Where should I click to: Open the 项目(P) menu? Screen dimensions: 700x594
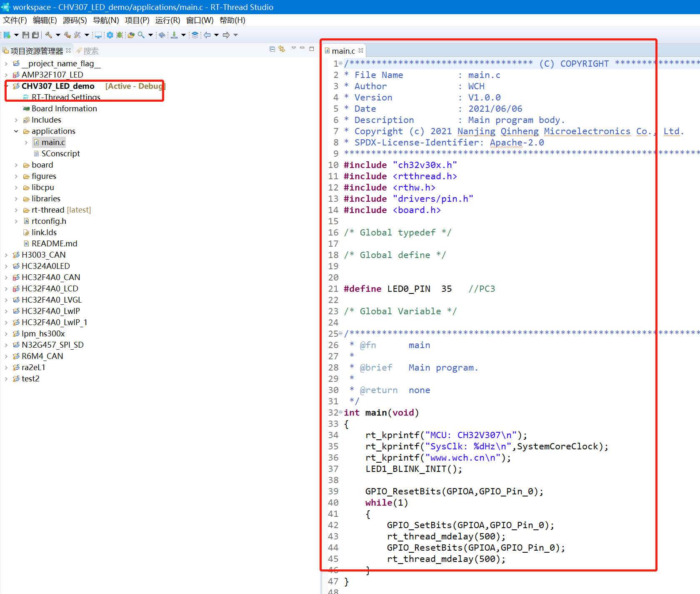[x=137, y=20]
